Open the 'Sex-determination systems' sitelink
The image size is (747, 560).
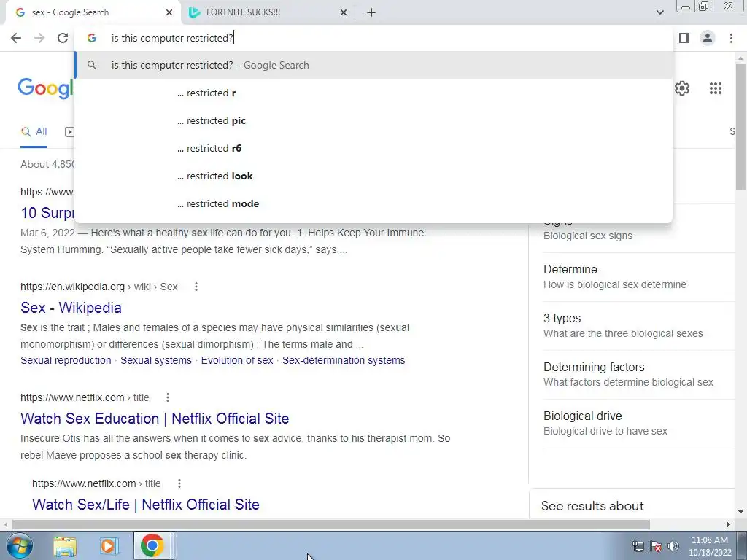tap(344, 360)
